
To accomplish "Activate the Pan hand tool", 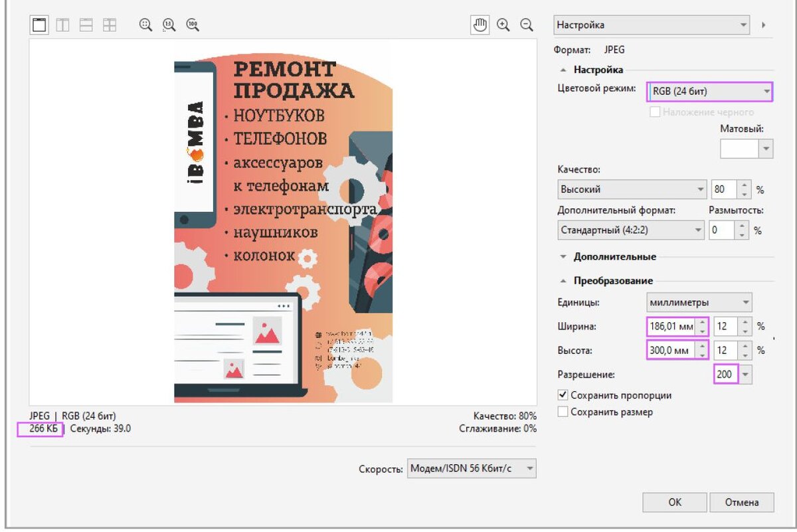I will tap(480, 25).
